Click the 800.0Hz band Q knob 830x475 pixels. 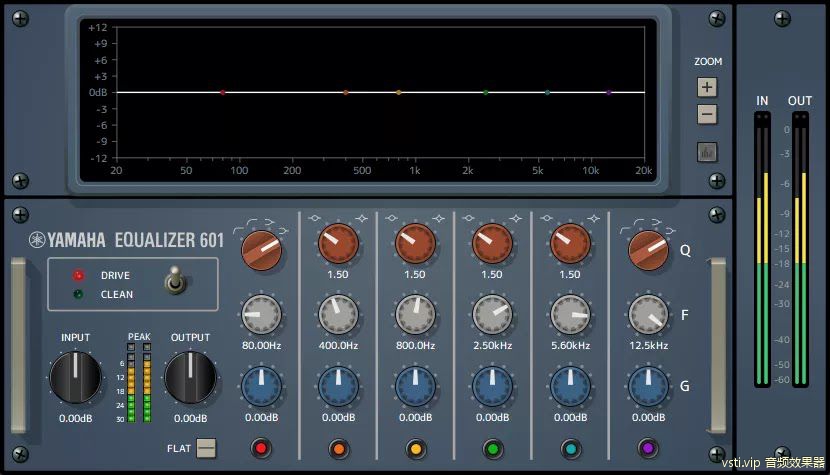416,244
